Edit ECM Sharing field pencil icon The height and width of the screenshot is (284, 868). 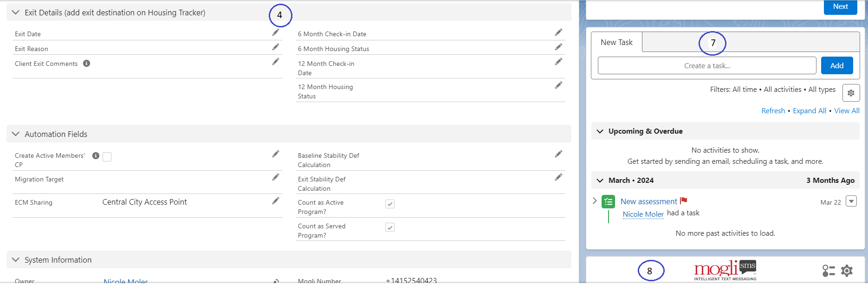[x=276, y=201]
